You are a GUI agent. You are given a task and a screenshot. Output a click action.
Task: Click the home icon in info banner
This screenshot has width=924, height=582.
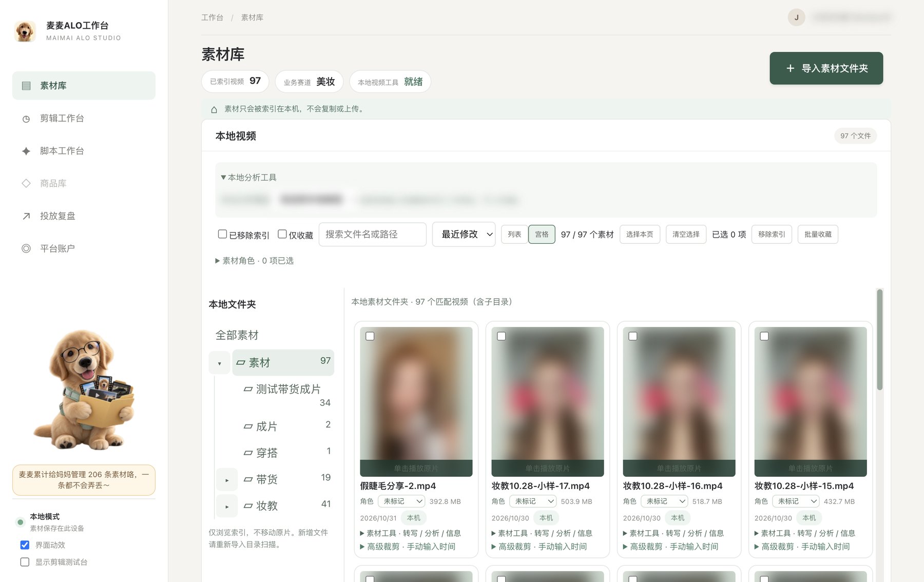214,109
